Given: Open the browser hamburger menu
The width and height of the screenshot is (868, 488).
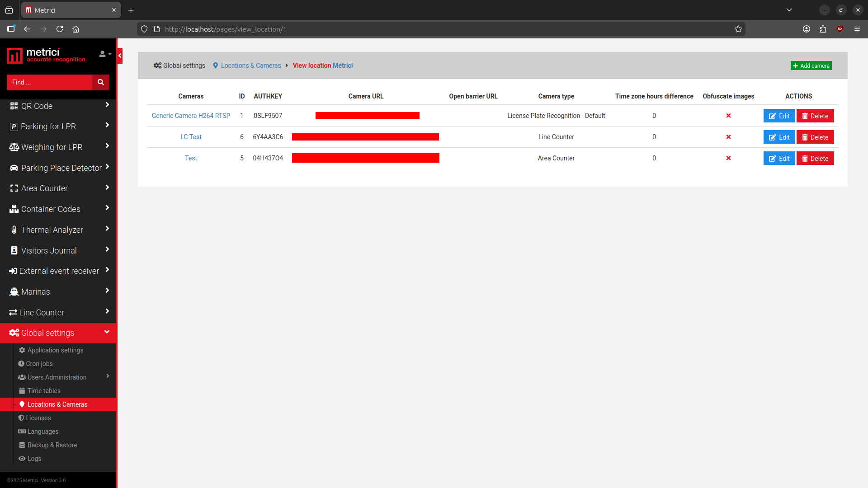Looking at the screenshot, I should [857, 29].
